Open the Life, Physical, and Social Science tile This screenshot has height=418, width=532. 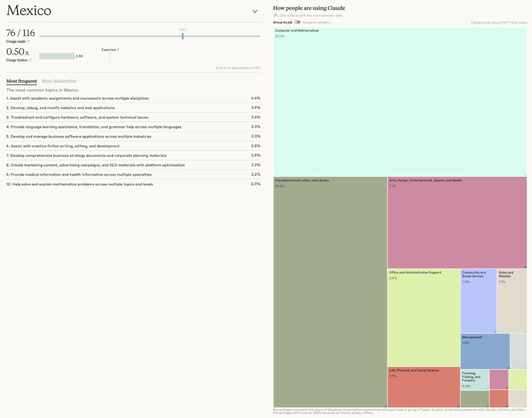(x=424, y=387)
